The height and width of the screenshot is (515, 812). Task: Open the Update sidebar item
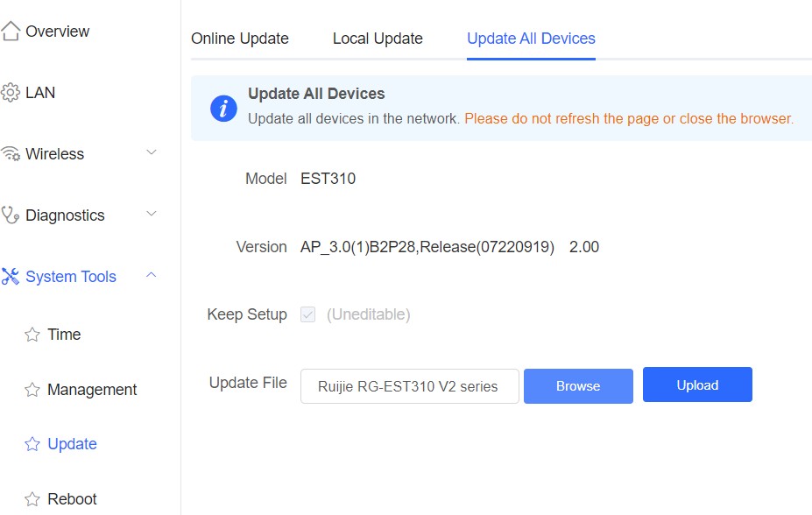[72, 444]
